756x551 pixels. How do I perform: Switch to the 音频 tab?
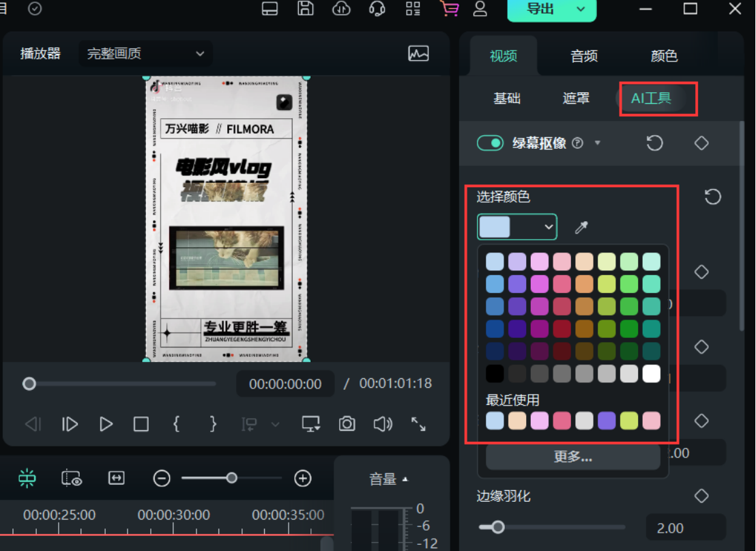click(584, 56)
